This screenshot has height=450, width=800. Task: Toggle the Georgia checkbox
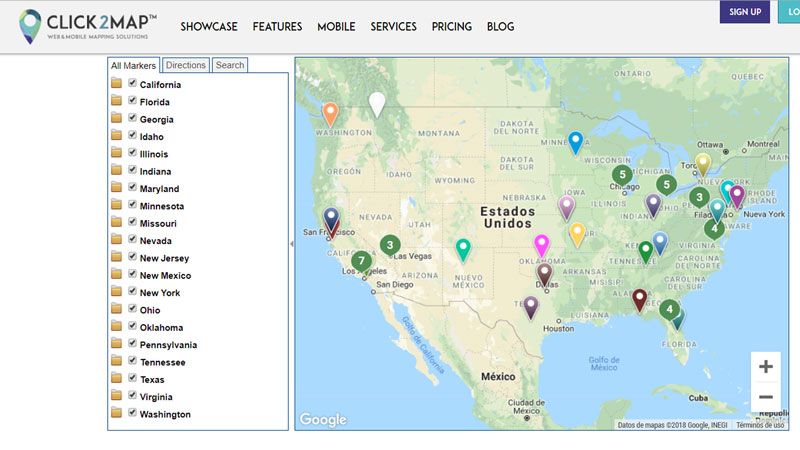(x=133, y=117)
